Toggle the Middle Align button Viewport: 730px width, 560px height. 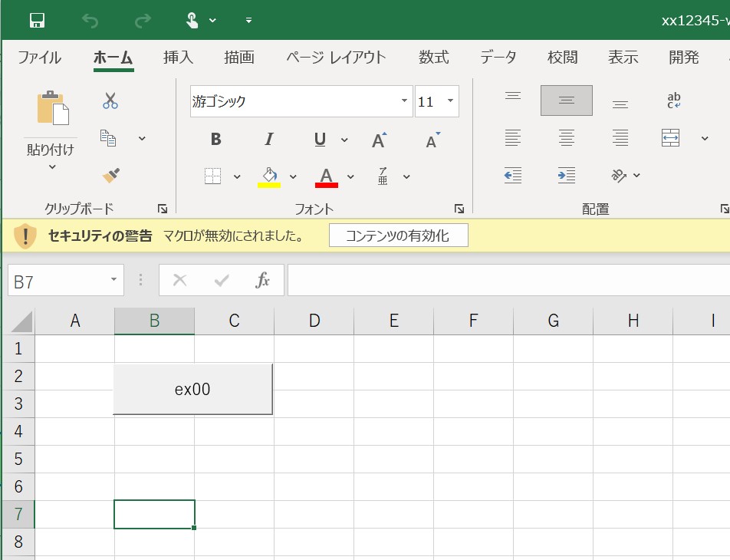(566, 100)
